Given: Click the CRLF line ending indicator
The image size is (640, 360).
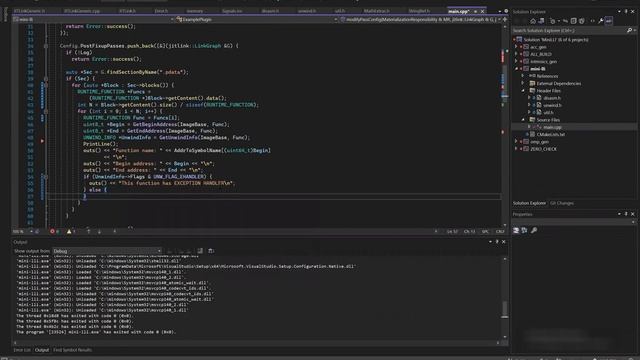Looking at the screenshot, I should [x=500, y=231].
